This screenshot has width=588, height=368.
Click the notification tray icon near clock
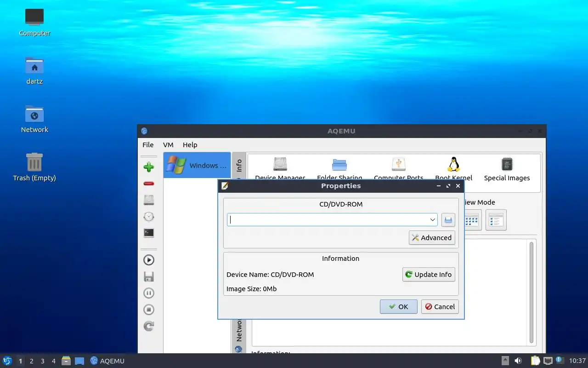pyautogui.click(x=560, y=360)
